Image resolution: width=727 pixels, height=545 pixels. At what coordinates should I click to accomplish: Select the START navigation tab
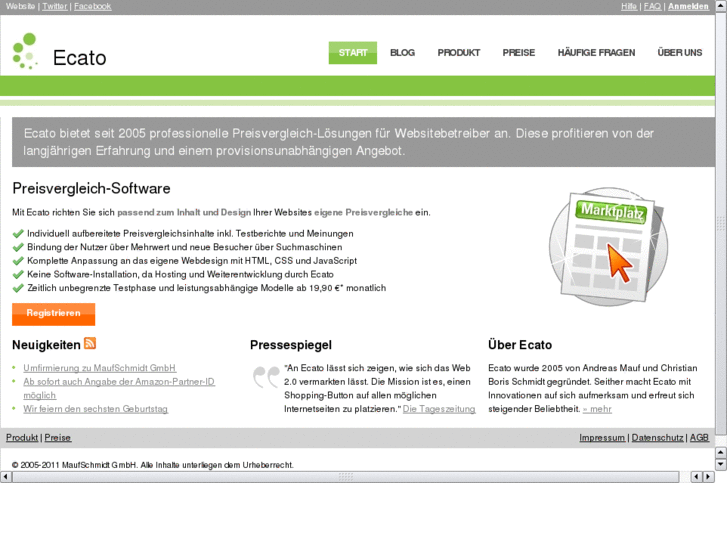[353, 52]
